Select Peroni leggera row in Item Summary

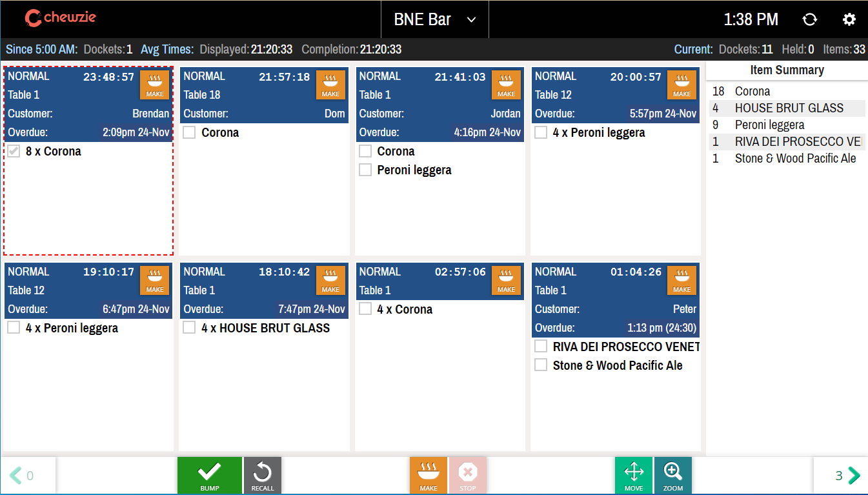coord(787,125)
